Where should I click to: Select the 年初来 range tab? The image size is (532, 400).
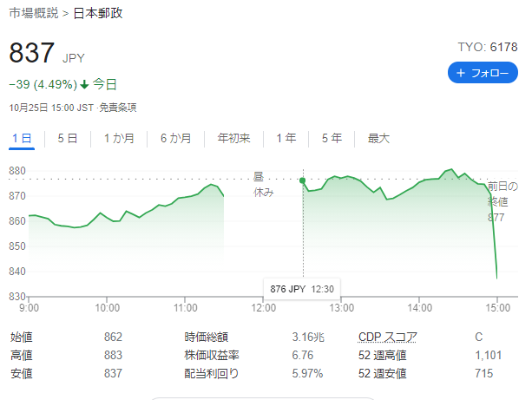233,138
